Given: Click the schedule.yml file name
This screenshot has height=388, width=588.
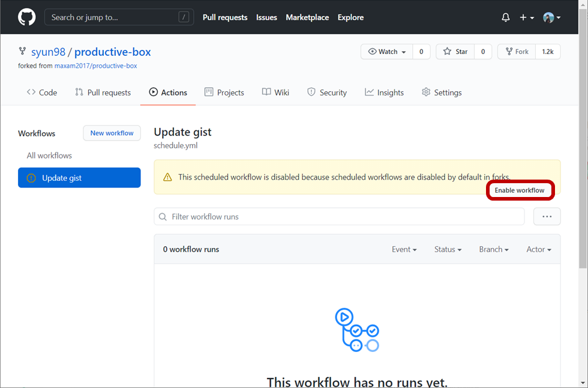Looking at the screenshot, I should (175, 145).
